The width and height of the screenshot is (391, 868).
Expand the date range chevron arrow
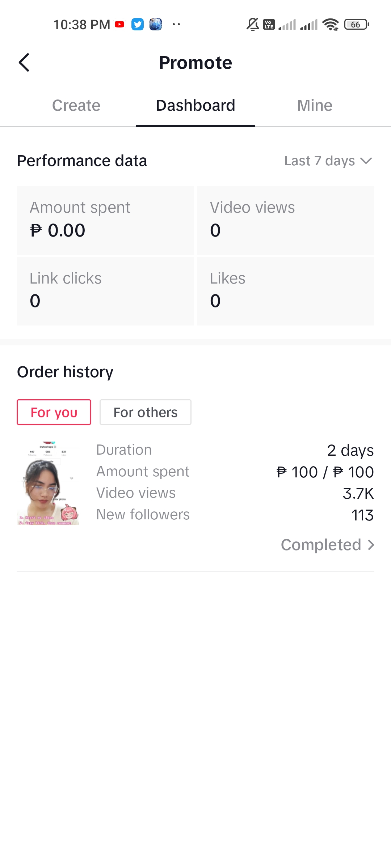click(x=366, y=161)
